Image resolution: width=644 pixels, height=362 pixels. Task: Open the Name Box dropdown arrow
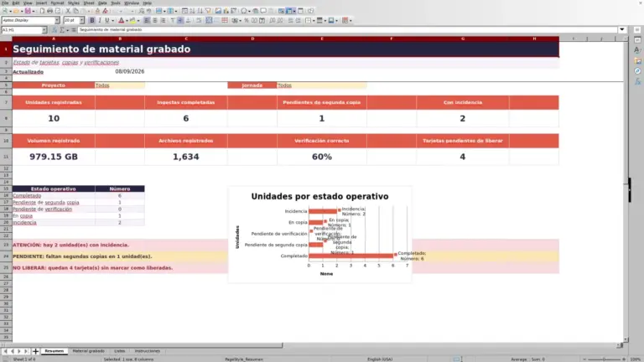(44, 30)
